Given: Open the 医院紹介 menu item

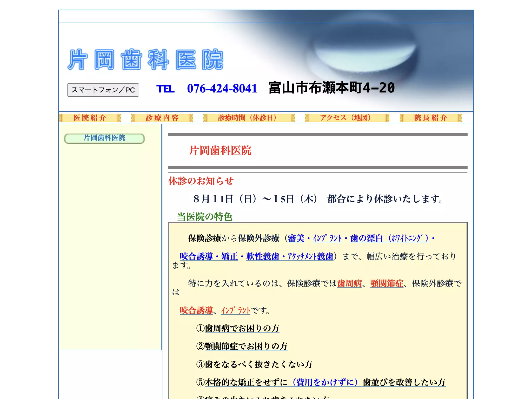Looking at the screenshot, I should [x=90, y=118].
